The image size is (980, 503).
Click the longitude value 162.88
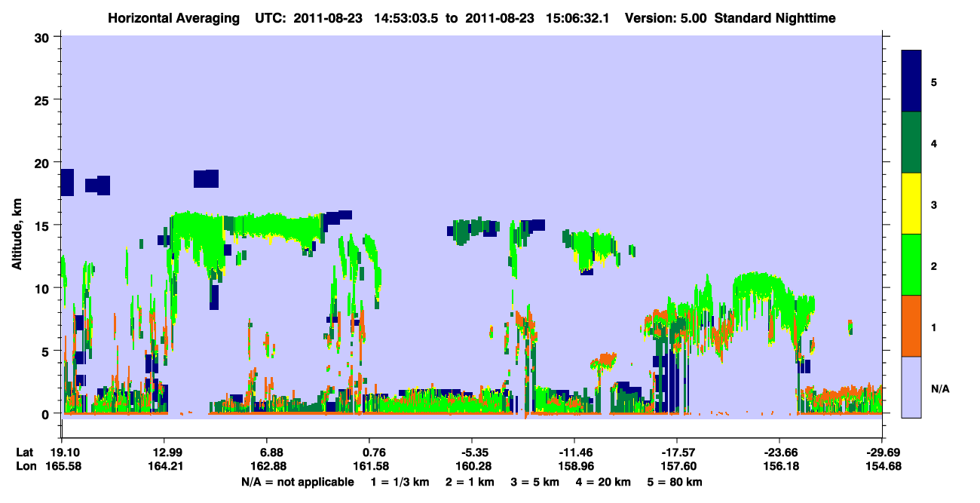[x=269, y=466]
